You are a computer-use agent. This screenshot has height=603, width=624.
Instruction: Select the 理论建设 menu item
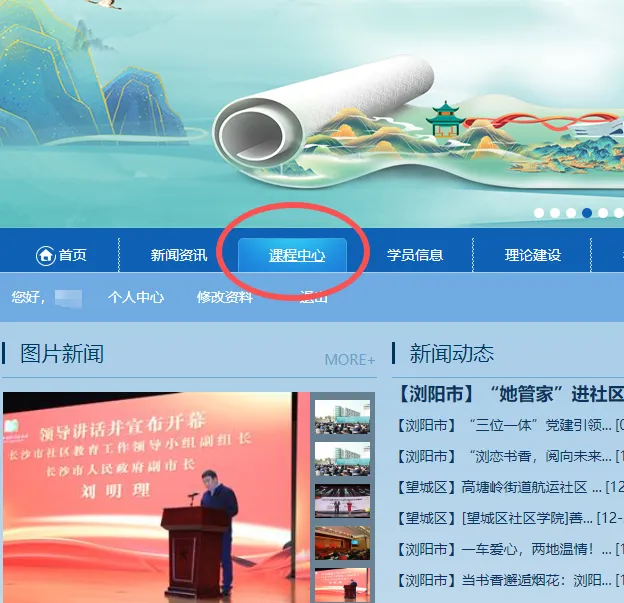coord(533,255)
